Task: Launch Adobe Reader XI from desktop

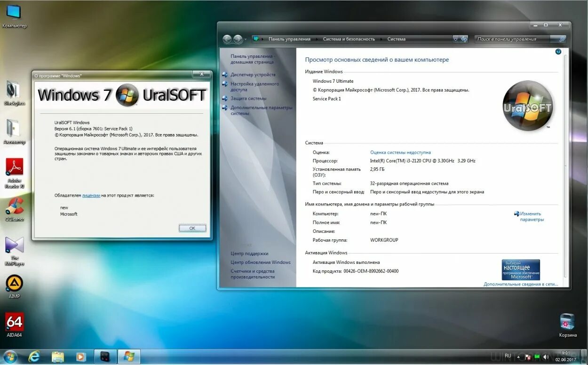Action: [x=14, y=173]
